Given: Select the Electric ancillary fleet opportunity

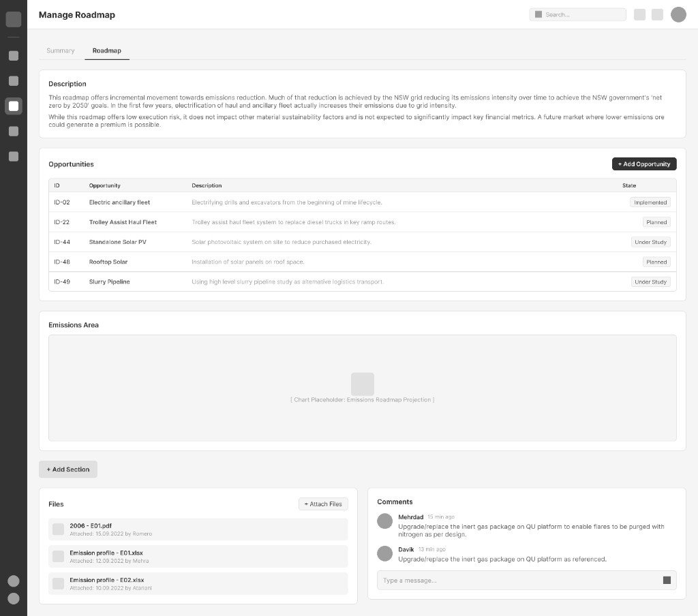Looking at the screenshot, I should [119, 202].
